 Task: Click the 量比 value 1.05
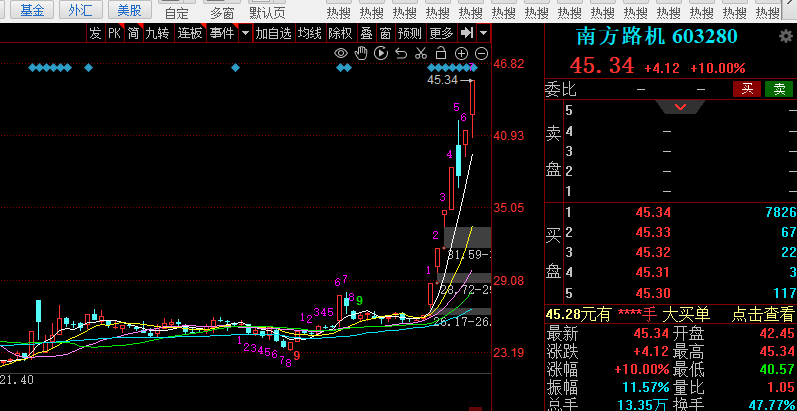pyautogui.click(x=781, y=387)
